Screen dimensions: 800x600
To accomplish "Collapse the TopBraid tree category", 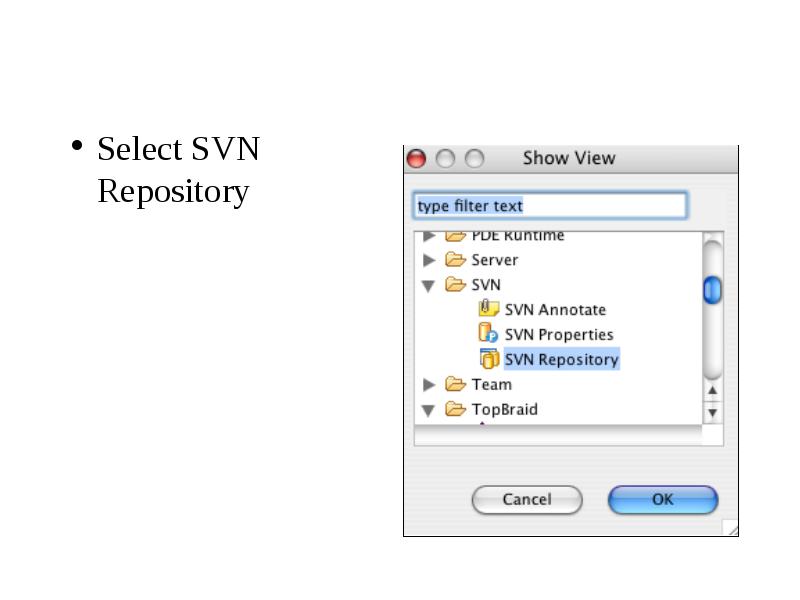I will 429,410.
